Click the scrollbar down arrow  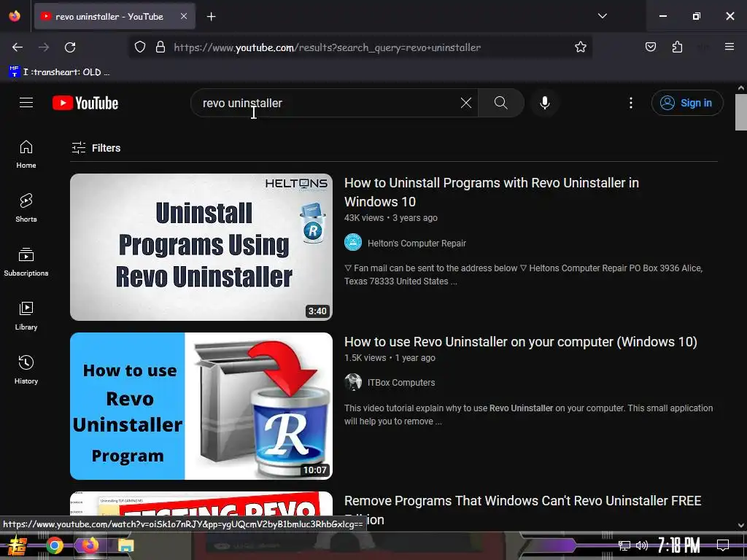click(741, 525)
